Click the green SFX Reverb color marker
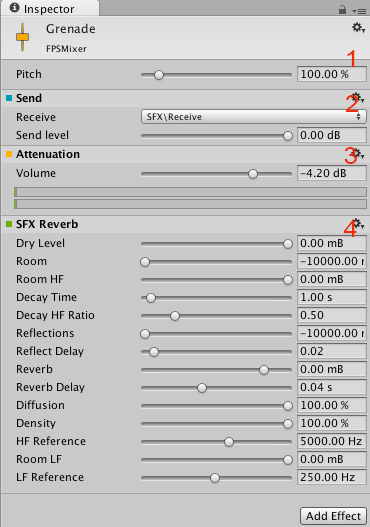This screenshot has height=527, width=370. [x=9, y=224]
